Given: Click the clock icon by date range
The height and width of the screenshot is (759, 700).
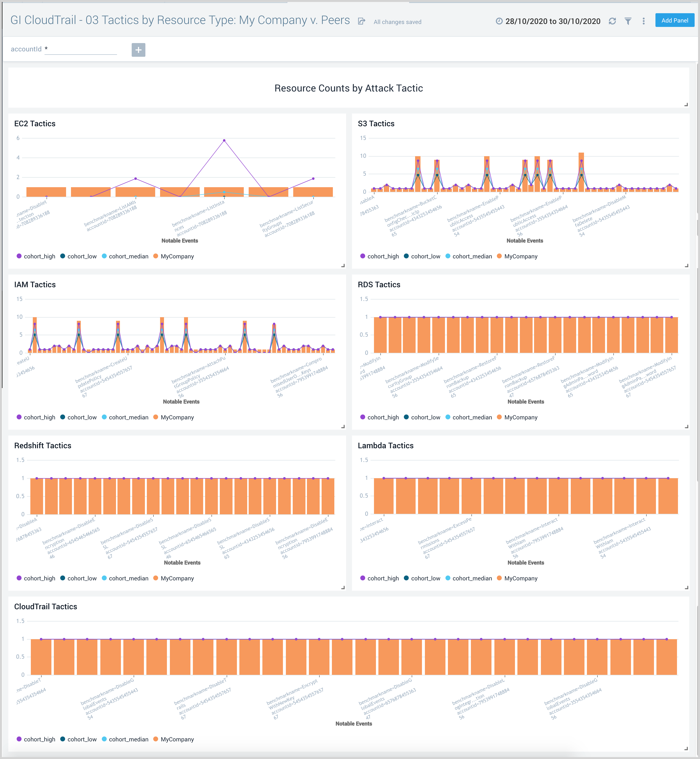Looking at the screenshot, I should click(x=499, y=21).
